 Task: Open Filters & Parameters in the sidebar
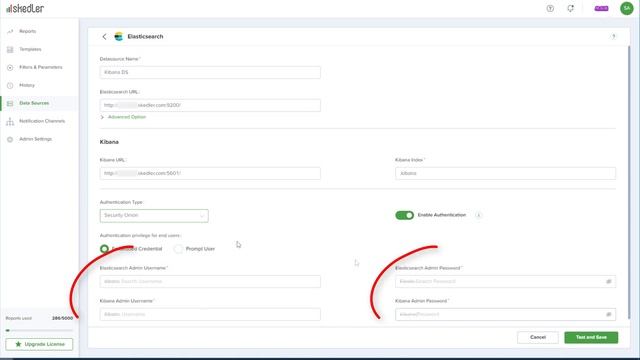(x=40, y=67)
